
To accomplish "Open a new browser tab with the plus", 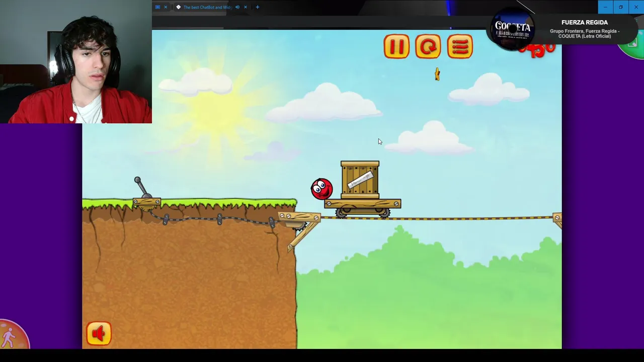I will point(257,7).
